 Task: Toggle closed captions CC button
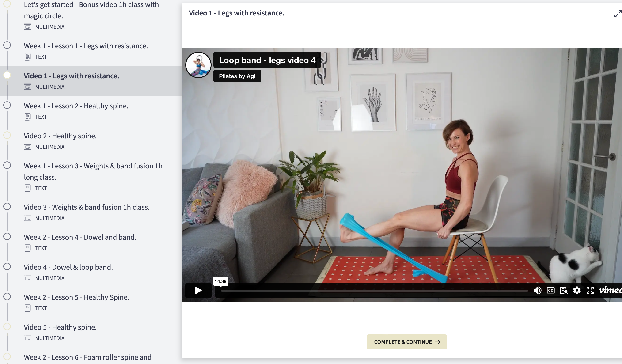(551, 290)
